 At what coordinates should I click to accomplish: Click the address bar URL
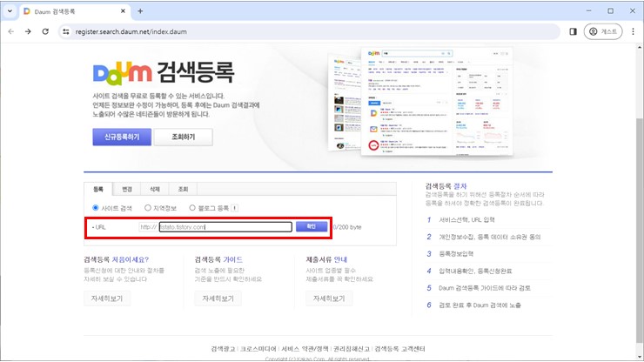131,31
